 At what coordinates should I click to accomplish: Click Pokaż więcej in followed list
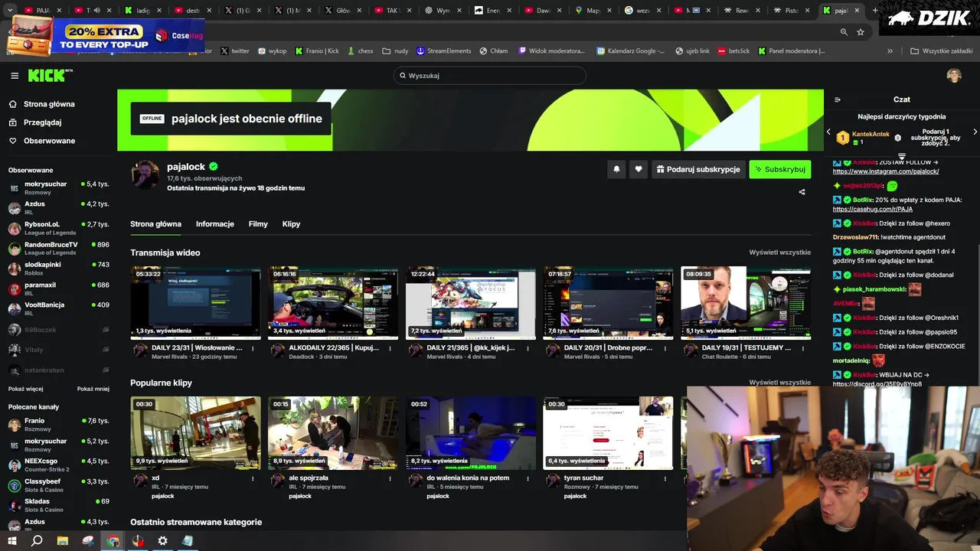tap(26, 389)
